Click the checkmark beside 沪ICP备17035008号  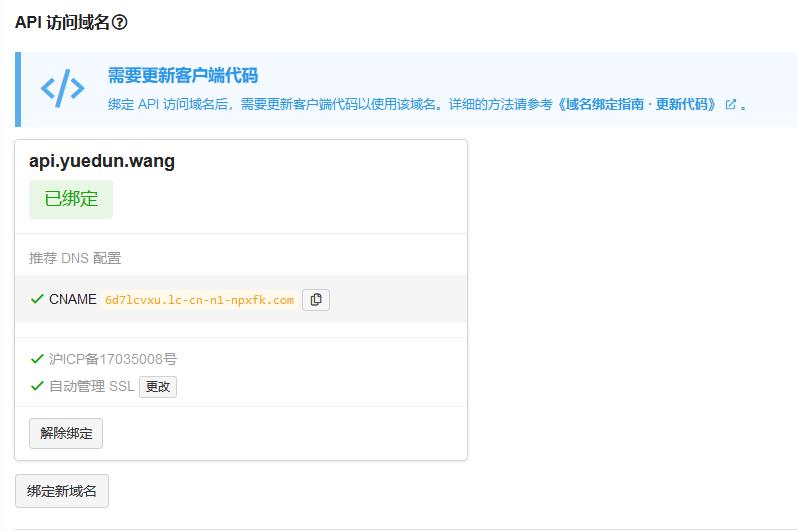click(x=37, y=359)
